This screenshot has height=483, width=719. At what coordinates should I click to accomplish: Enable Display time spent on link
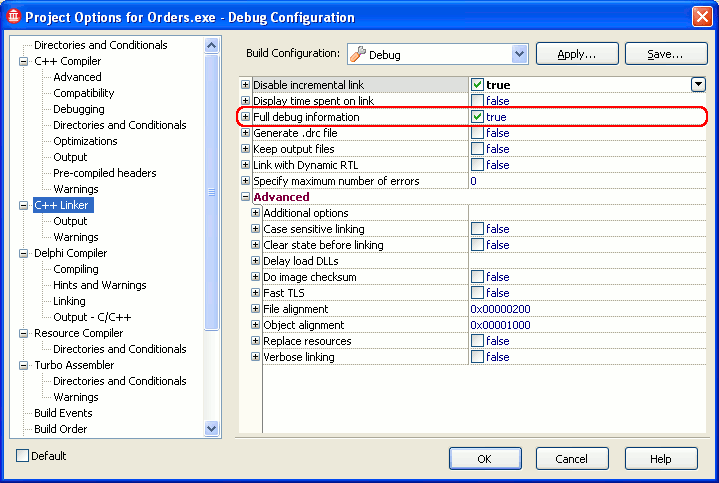tap(478, 101)
